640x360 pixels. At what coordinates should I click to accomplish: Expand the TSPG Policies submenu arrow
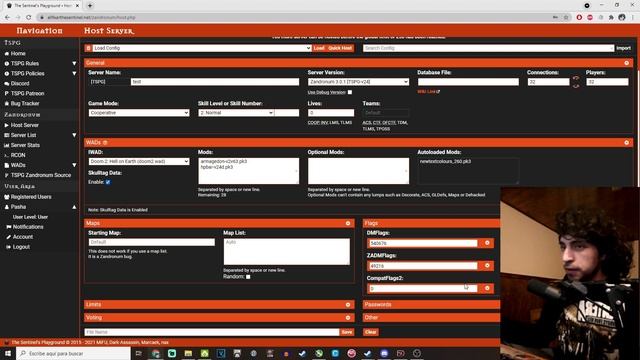[74, 73]
